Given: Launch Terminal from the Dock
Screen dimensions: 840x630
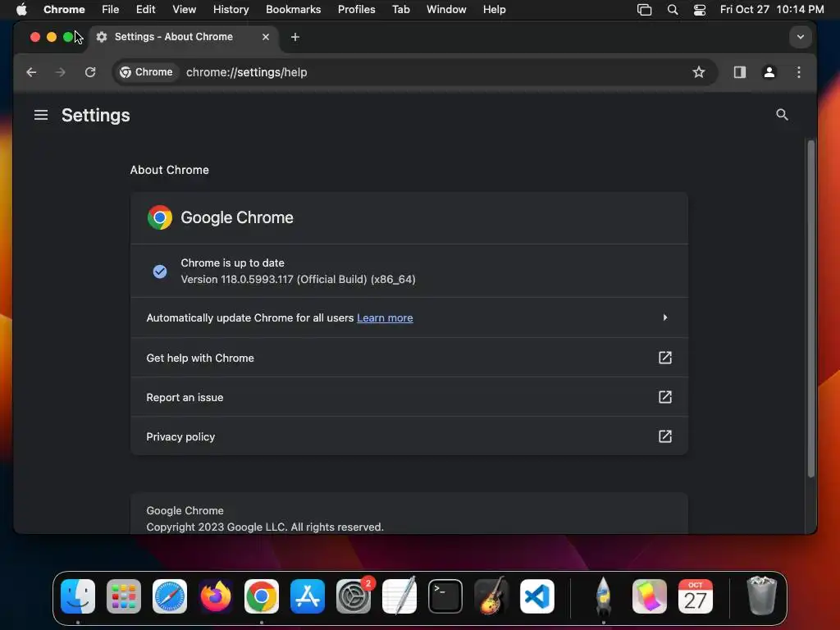Looking at the screenshot, I should coord(445,596).
